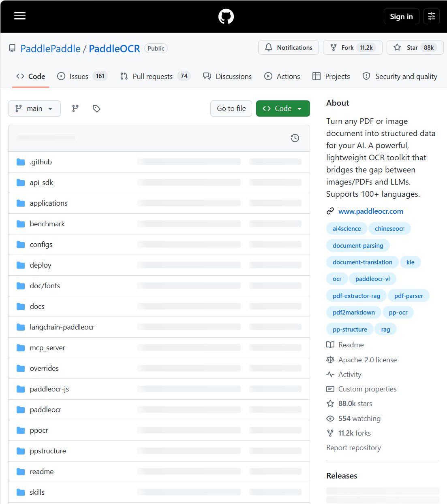Click the Readme book icon
Screen dimensions: 447x504
coord(330,345)
